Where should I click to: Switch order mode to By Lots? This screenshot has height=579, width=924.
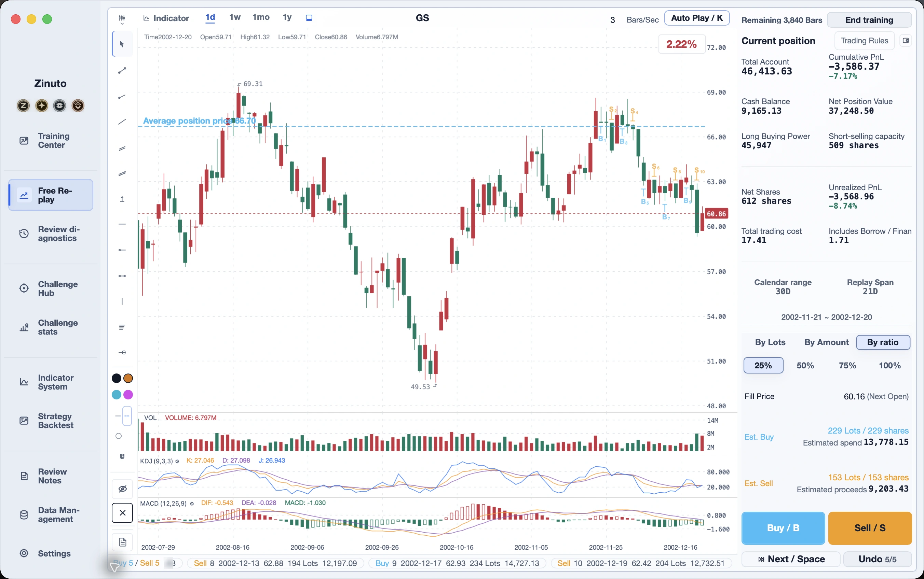point(770,342)
